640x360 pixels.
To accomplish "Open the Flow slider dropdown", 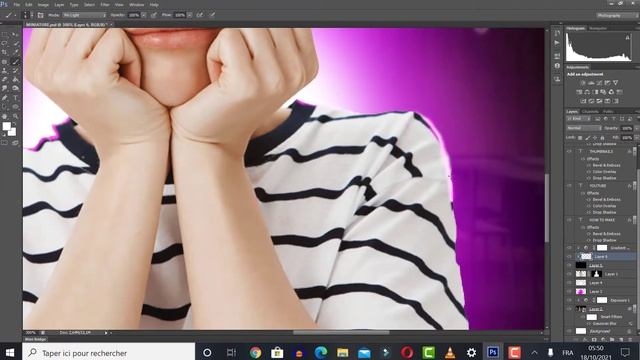I will pos(190,15).
